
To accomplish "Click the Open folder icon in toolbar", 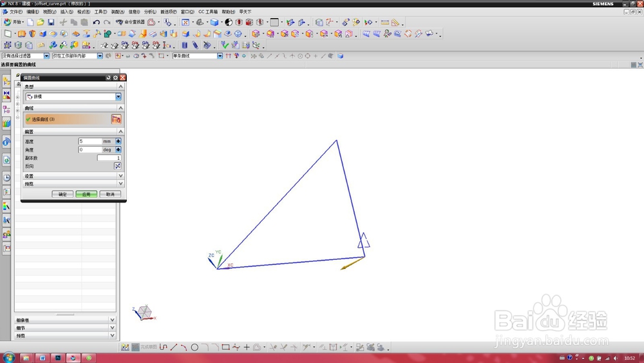I will point(40,22).
